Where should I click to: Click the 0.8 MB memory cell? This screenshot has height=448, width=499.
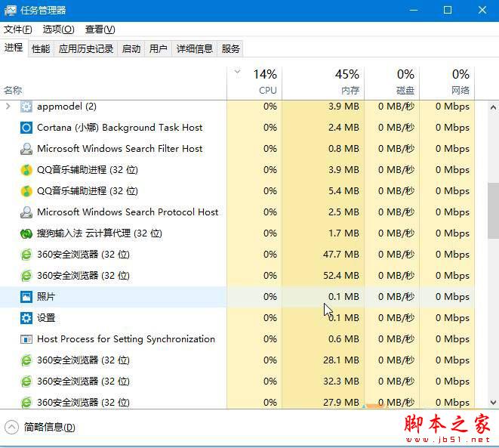[323, 149]
